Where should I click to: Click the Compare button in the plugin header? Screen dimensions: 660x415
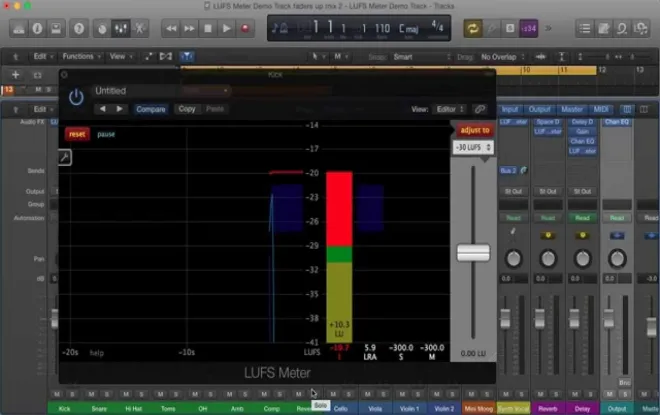pyautogui.click(x=151, y=109)
